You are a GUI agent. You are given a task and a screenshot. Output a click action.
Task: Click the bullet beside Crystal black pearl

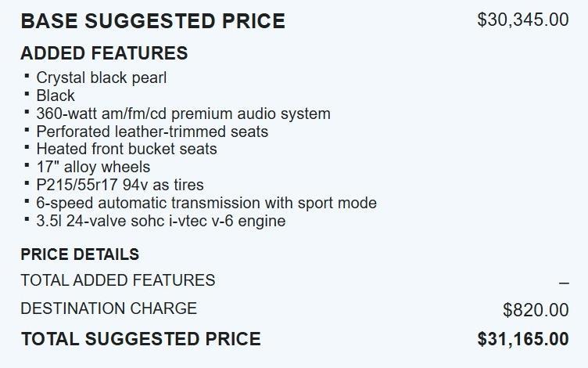[x=27, y=77]
